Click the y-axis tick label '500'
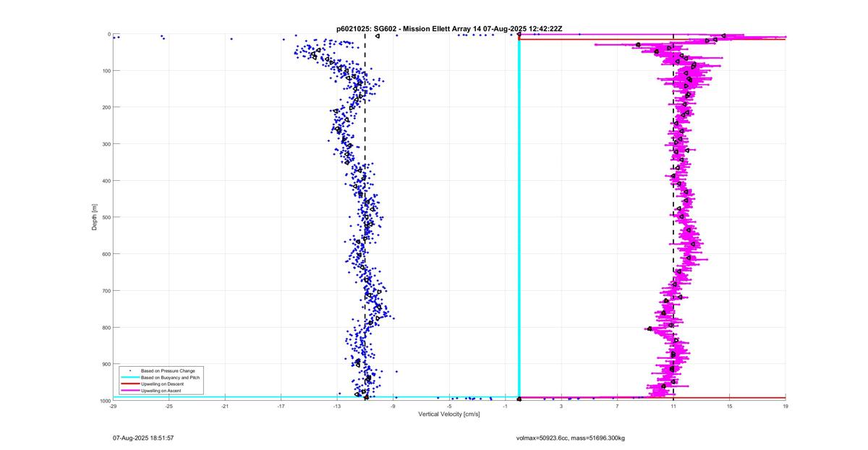Screen dimensions: 868x450 click(x=106, y=217)
